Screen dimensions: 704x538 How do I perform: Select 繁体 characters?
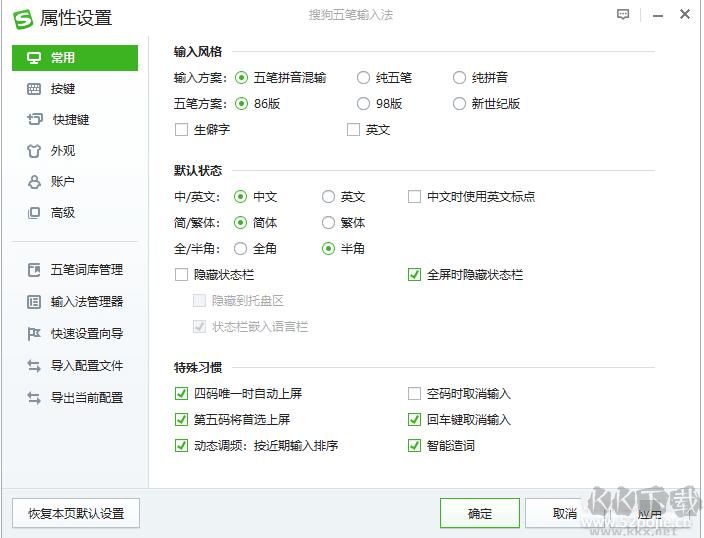coord(329,223)
